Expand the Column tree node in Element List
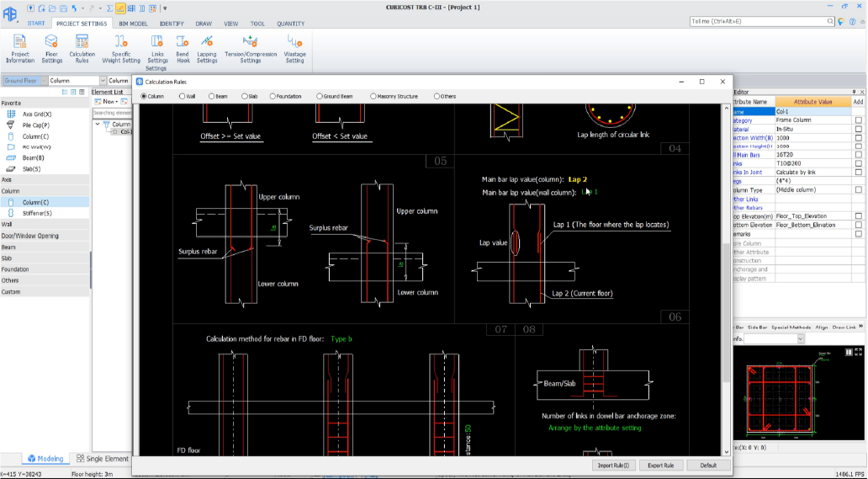This screenshot has width=868, height=479. (97, 124)
